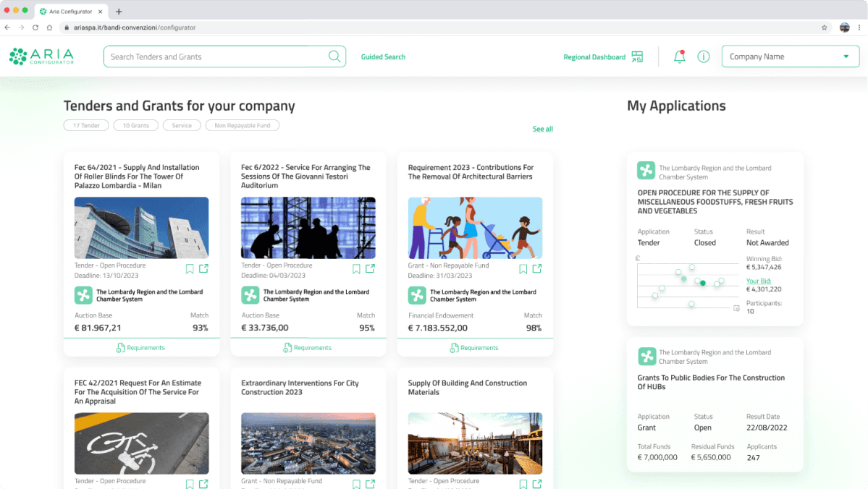Click the Guided Search link
This screenshot has height=489, width=868.
click(383, 56)
